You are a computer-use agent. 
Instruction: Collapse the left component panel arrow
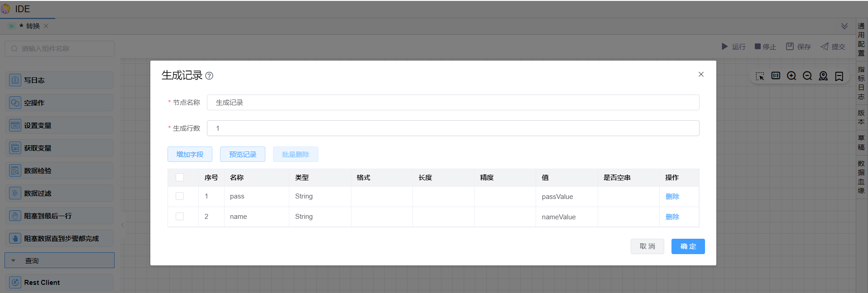click(123, 225)
